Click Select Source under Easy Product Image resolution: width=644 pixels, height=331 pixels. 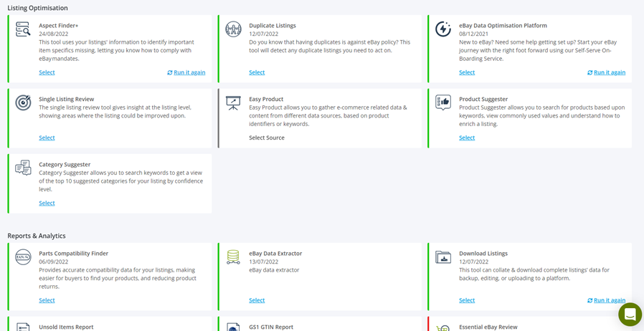coord(267,138)
